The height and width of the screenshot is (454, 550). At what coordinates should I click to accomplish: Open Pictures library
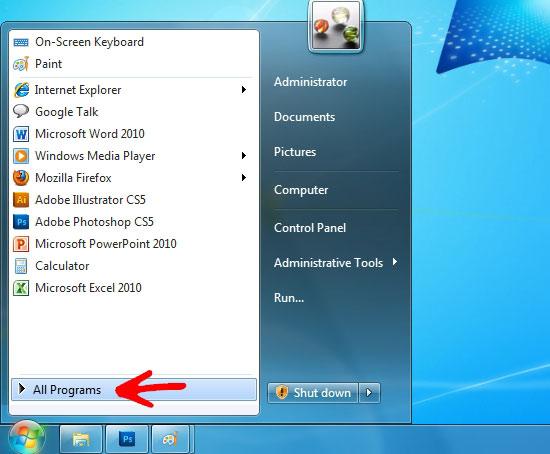[x=295, y=152]
